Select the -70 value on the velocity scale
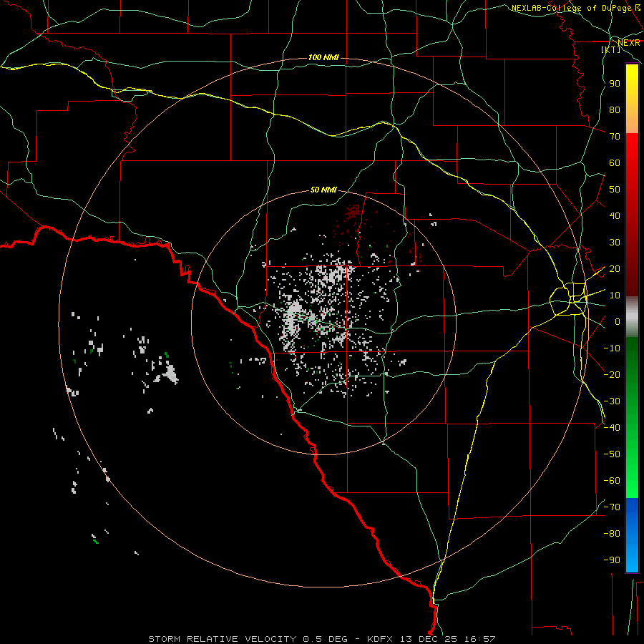The image size is (644, 644). tap(612, 507)
